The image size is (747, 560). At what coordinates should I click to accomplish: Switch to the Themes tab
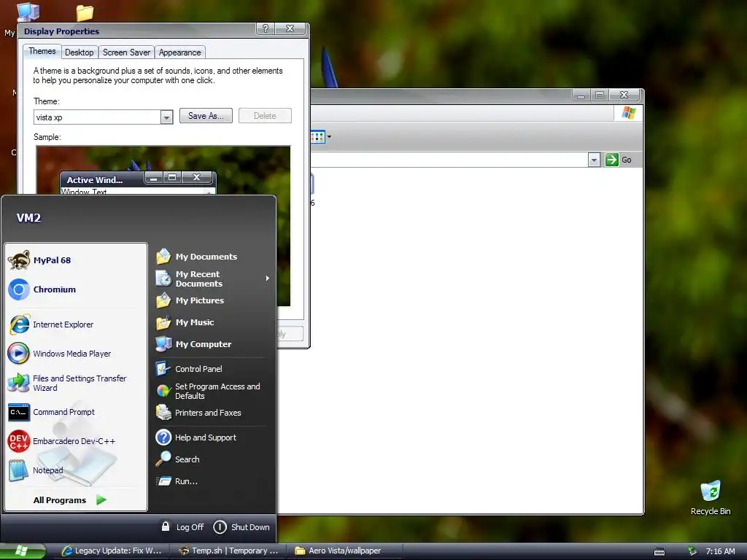tap(42, 51)
